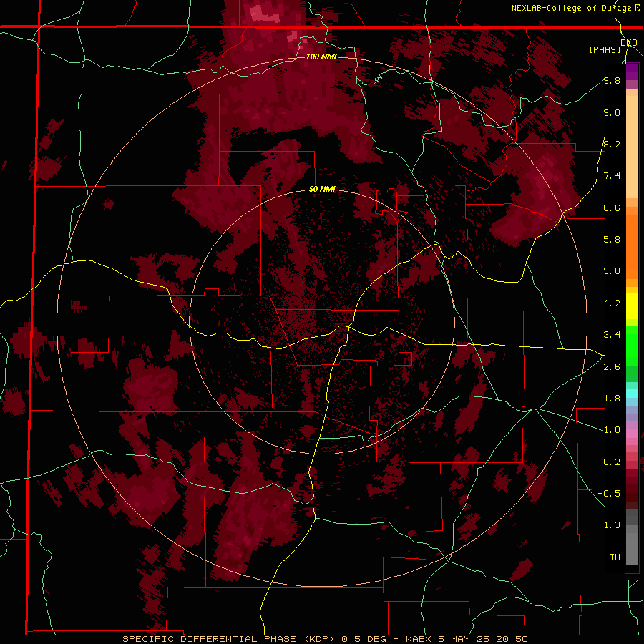644x644 pixels.
Task: Click the 8.2 value on the color scale
Action: pos(612,144)
